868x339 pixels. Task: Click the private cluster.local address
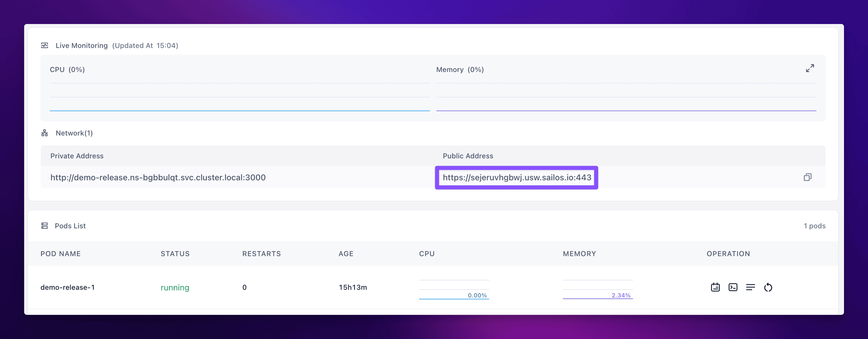click(158, 178)
